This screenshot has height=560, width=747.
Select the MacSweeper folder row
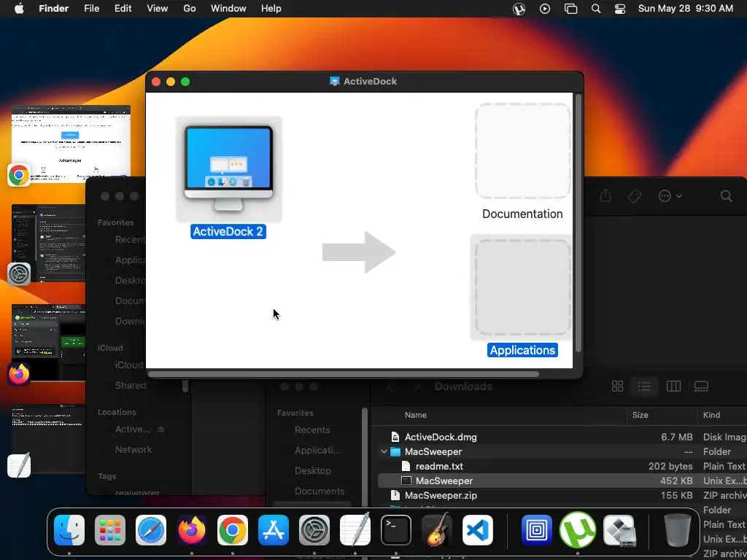pos(562,451)
